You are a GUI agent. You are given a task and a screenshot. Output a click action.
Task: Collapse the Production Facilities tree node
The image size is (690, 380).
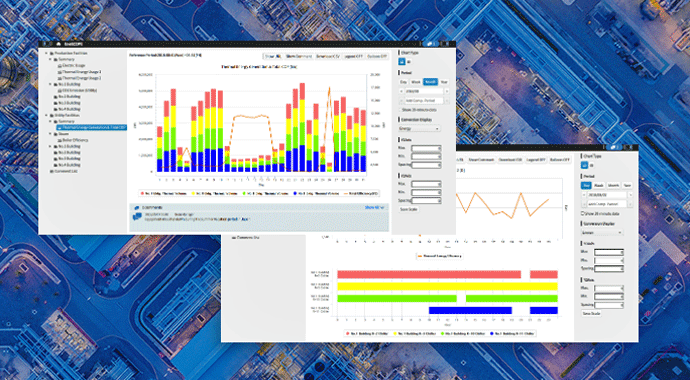[x=46, y=53]
